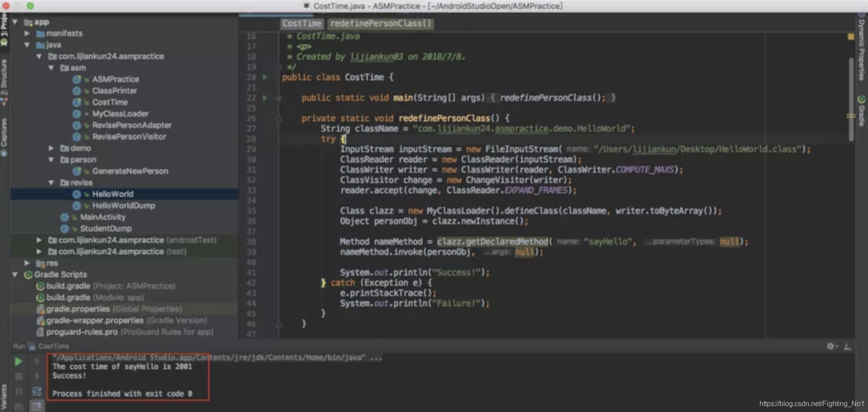The width and height of the screenshot is (868, 412).
Task: Click the highlighted null argument on line 39
Action: (525, 252)
